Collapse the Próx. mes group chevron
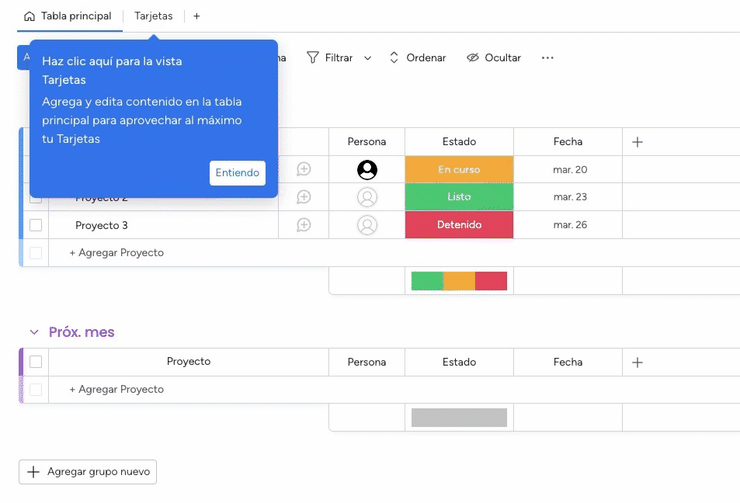 click(x=34, y=332)
